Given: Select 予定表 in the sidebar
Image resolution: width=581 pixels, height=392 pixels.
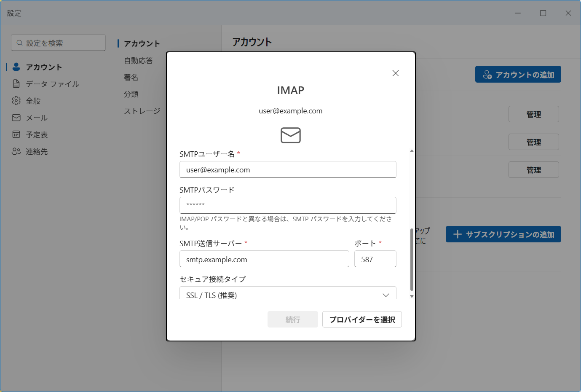Looking at the screenshot, I should (x=37, y=134).
